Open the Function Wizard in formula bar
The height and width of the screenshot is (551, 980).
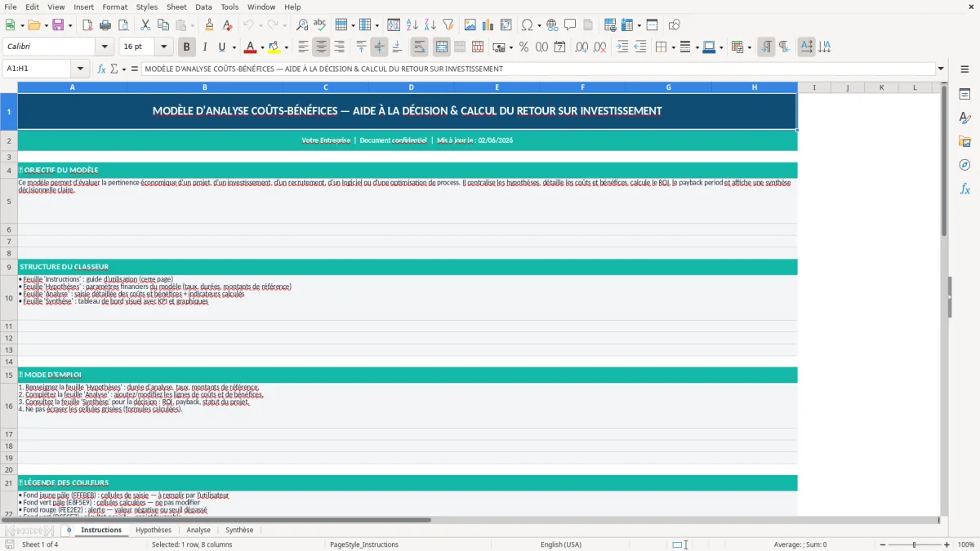pyautogui.click(x=102, y=69)
